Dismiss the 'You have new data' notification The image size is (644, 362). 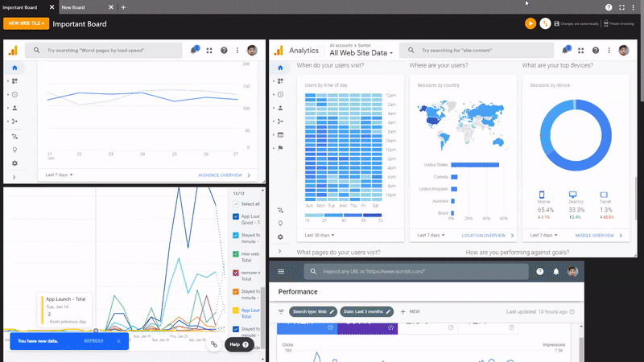pyautogui.click(x=118, y=341)
